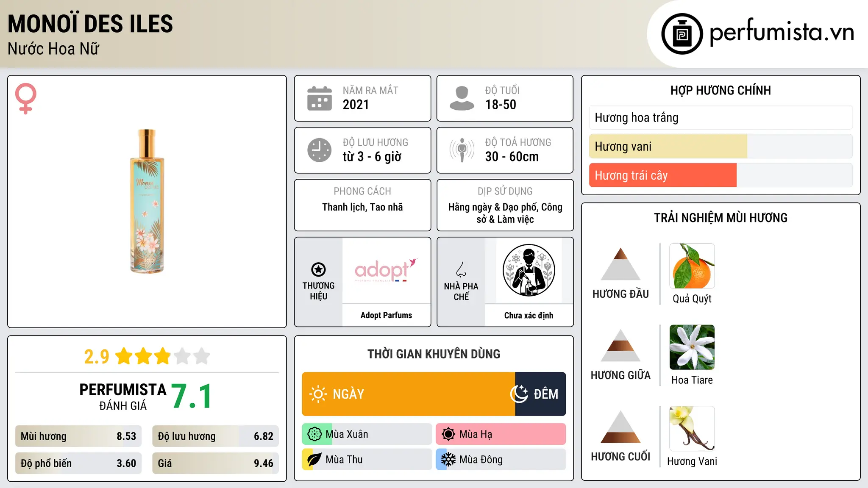Image resolution: width=868 pixels, height=488 pixels.
Task: Click the middle note pyramid icon
Action: 620,345
